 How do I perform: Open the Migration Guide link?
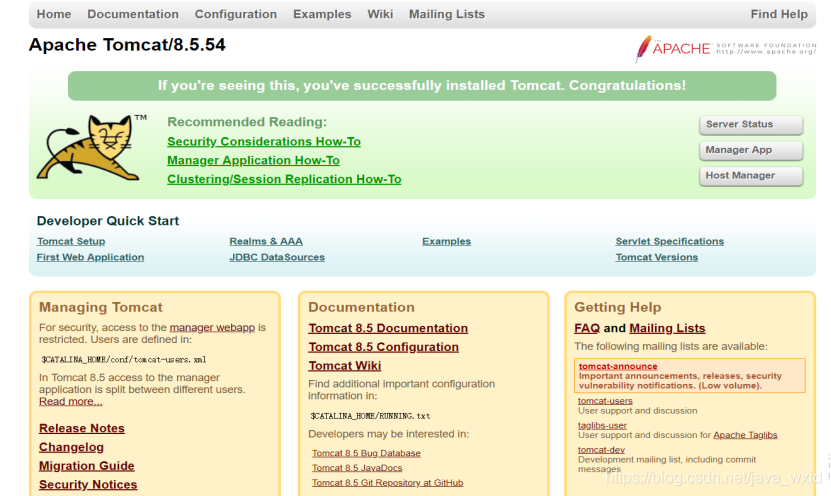[x=86, y=466]
